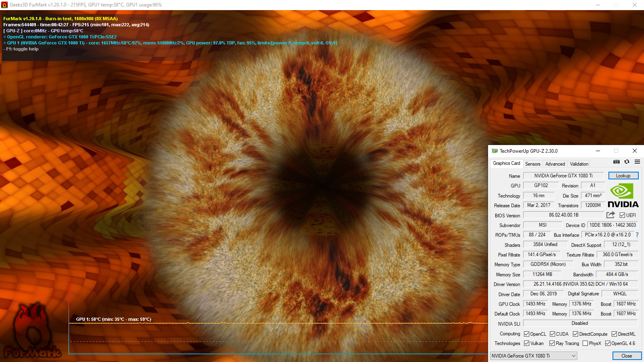The height and width of the screenshot is (362, 644).
Task: Click the Transistors value 12000M
Action: [593, 205]
